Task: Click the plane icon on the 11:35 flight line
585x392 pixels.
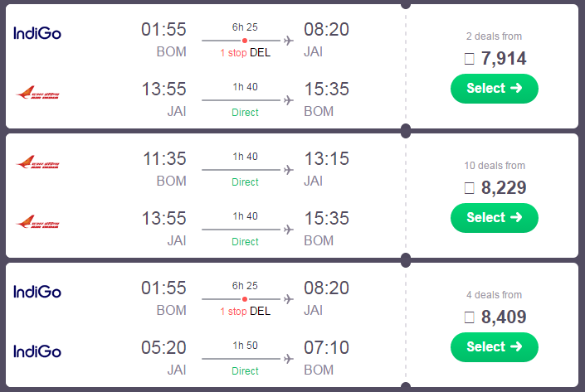Action: pos(288,170)
